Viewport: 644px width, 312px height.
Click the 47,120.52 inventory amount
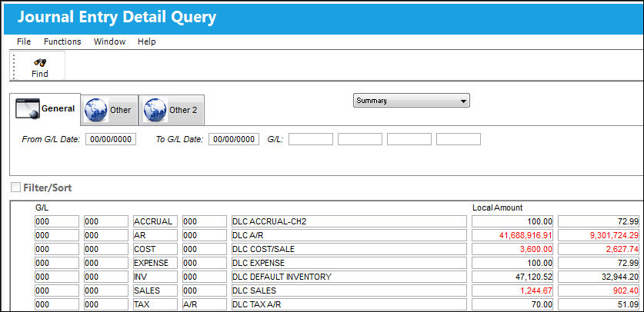point(512,277)
